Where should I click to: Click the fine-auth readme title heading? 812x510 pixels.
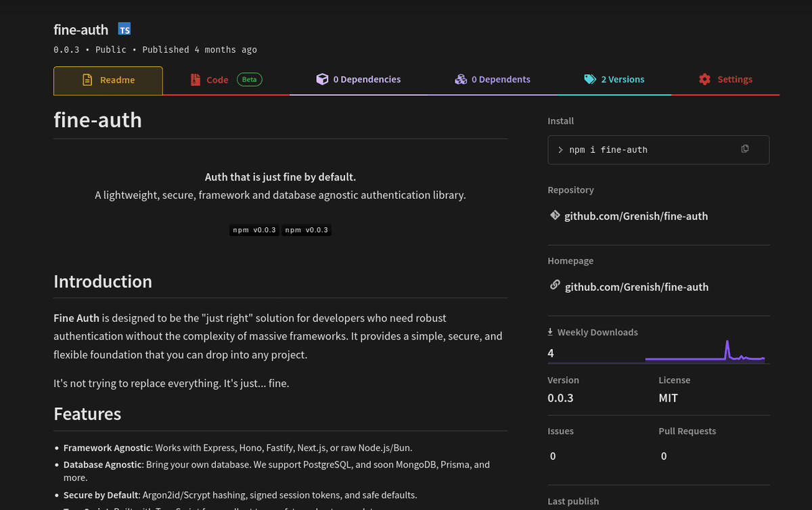97,120
